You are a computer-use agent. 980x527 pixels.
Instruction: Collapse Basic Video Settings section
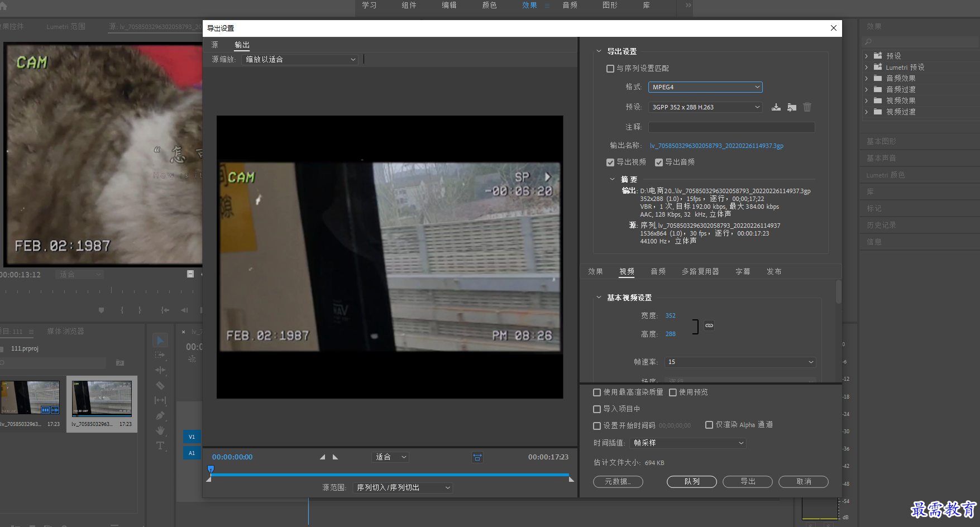(x=599, y=298)
